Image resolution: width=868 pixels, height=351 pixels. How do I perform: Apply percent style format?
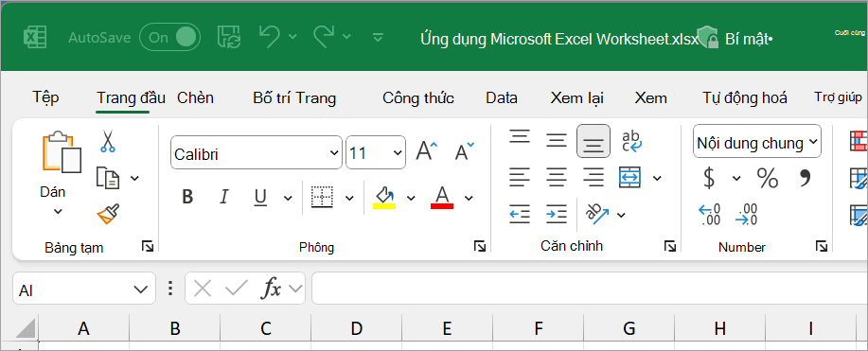coord(768,178)
